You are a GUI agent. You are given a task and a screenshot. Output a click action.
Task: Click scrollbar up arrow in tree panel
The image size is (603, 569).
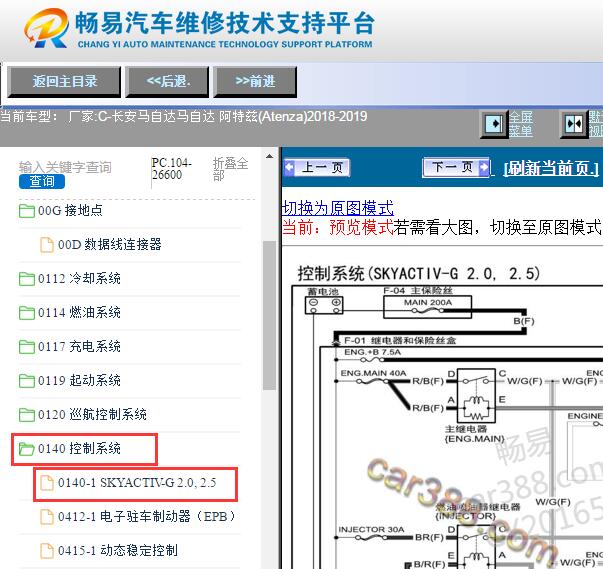(270, 156)
